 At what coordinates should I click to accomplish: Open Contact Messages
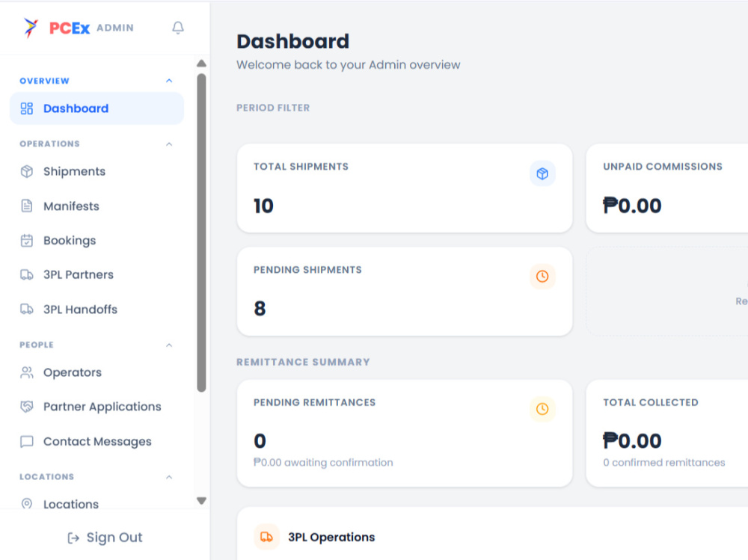96,441
